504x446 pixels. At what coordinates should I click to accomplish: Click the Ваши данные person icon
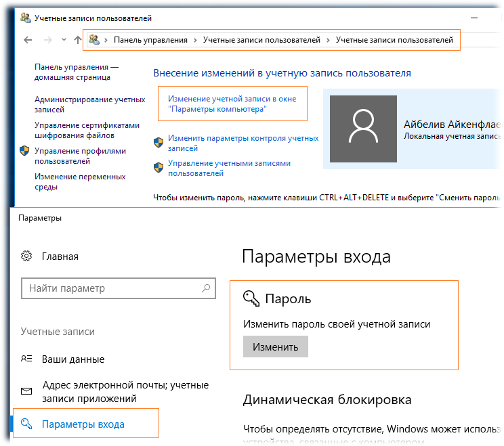(26, 359)
